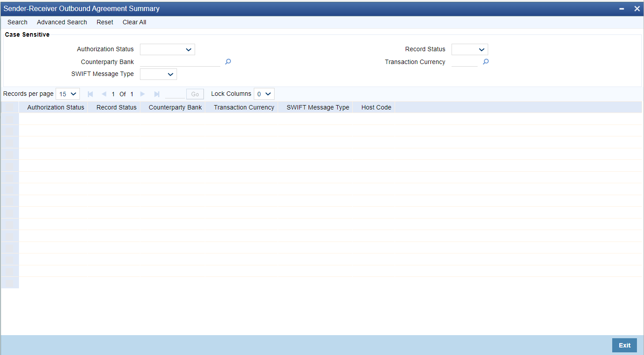Go to previous page of records
Screen dimensions: 644x355
(104, 94)
